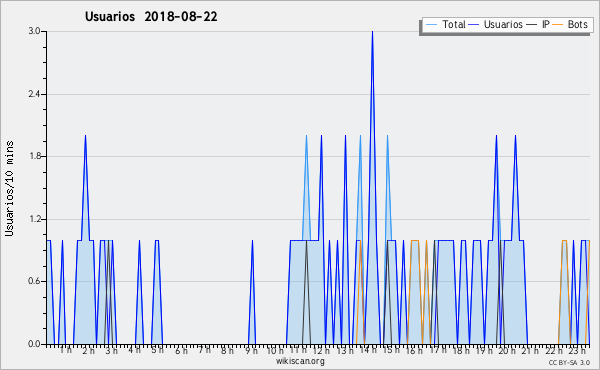The image size is (600, 370).
Task: Click the '17 h' x-axis label
Action: pyautogui.click(x=438, y=350)
